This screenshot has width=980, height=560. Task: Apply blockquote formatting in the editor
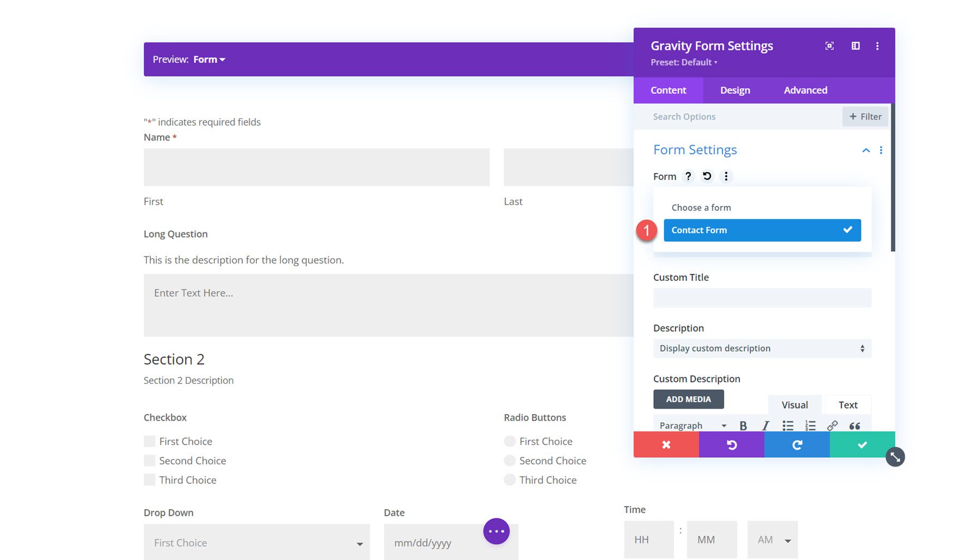point(854,425)
